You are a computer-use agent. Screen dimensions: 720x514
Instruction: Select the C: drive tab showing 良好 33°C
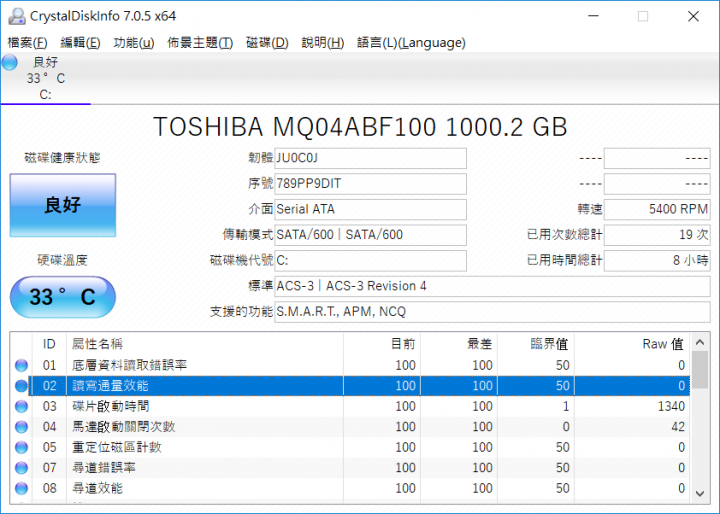coord(45,79)
